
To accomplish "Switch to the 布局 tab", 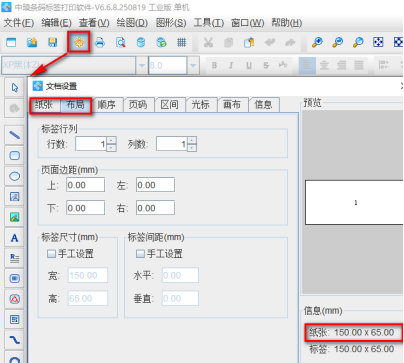I will click(75, 105).
